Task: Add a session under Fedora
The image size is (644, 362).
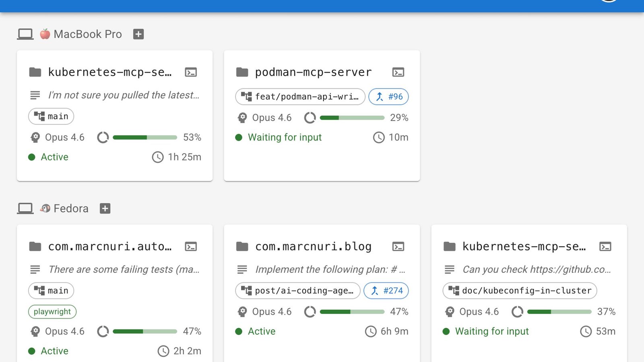Action: pos(105,208)
